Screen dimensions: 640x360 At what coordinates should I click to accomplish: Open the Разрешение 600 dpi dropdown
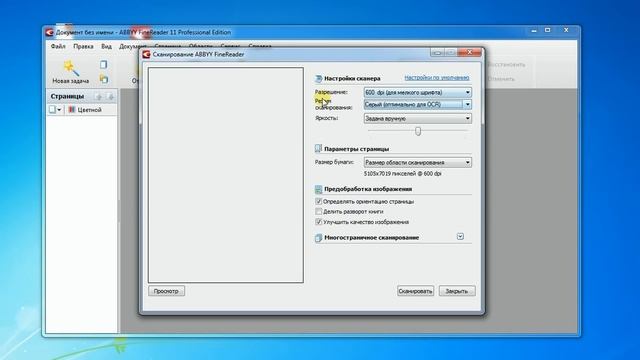click(418, 92)
